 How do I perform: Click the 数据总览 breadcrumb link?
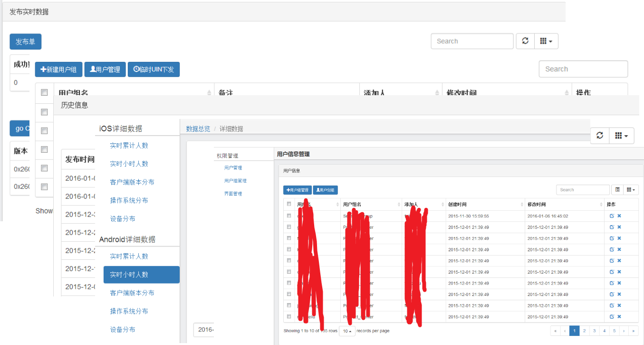pos(198,128)
